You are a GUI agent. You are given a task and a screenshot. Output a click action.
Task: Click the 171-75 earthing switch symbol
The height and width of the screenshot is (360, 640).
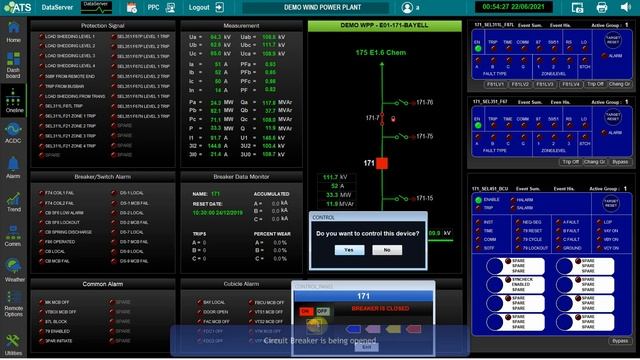pos(401,136)
